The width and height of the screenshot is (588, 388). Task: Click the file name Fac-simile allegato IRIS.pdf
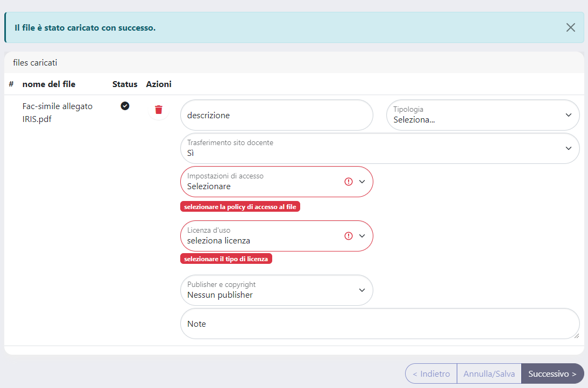tap(57, 112)
